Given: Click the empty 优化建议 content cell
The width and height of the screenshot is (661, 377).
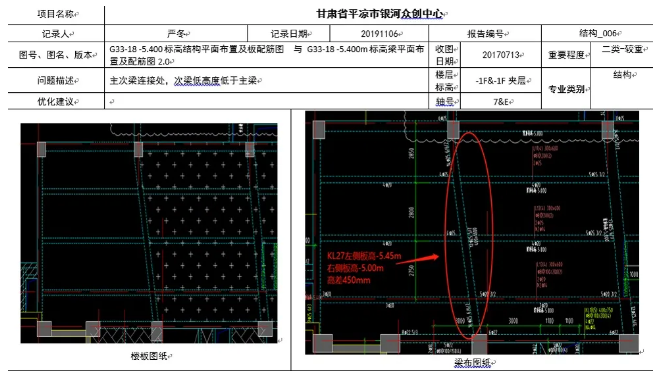Looking at the screenshot, I should click(x=266, y=101).
